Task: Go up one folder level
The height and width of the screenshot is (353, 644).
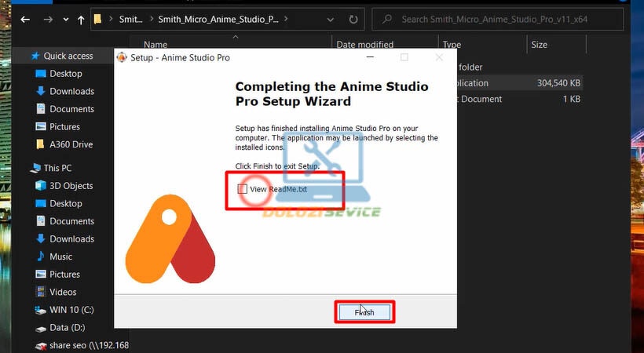Action: coord(81,20)
